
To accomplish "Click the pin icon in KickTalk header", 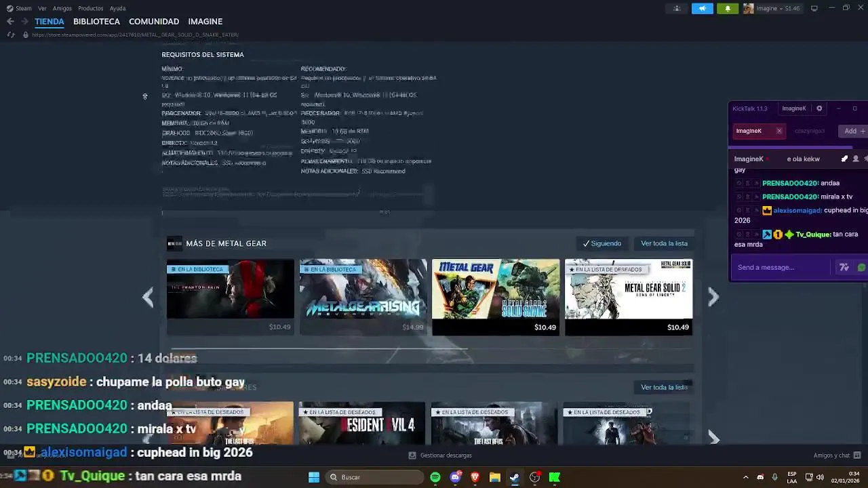I will pos(844,159).
